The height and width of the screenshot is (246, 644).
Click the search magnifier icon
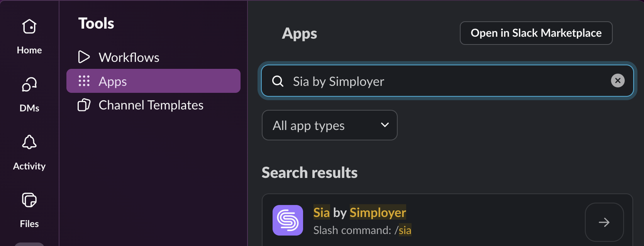tap(278, 81)
